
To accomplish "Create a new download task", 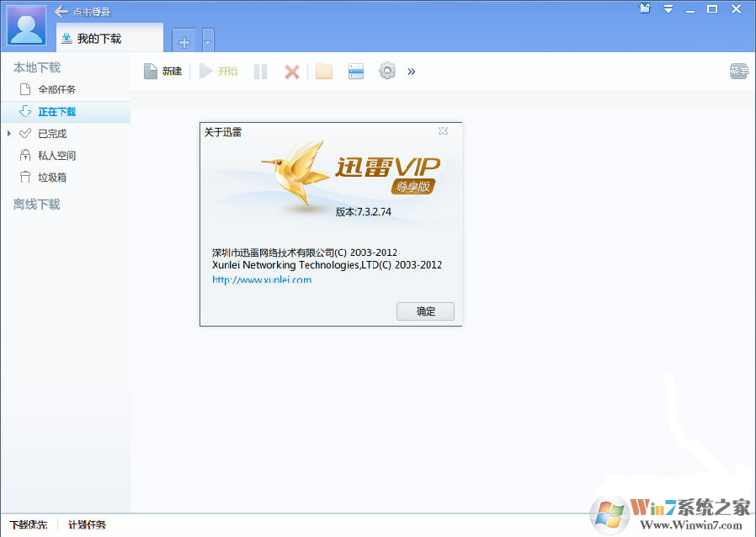I will (162, 71).
